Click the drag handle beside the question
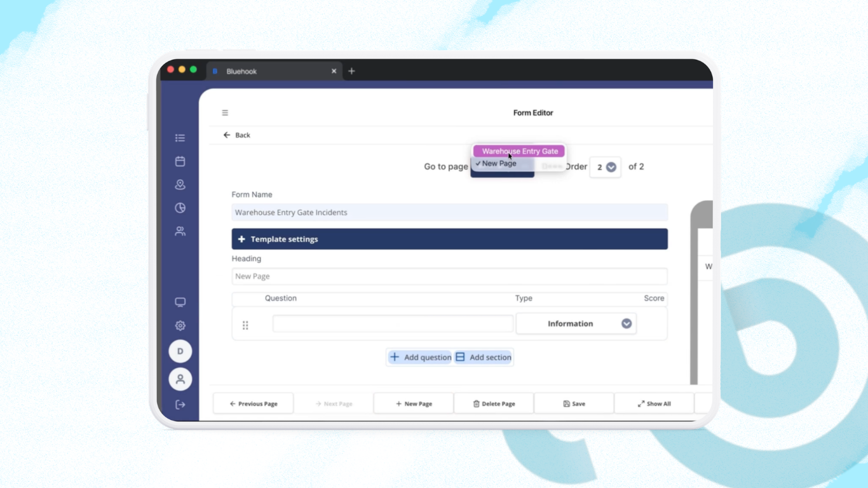The width and height of the screenshot is (868, 488). [245, 325]
